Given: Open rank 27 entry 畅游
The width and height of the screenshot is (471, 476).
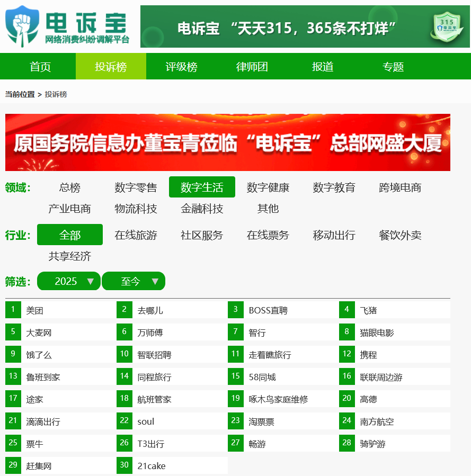Looking at the screenshot, I should coord(283,443).
